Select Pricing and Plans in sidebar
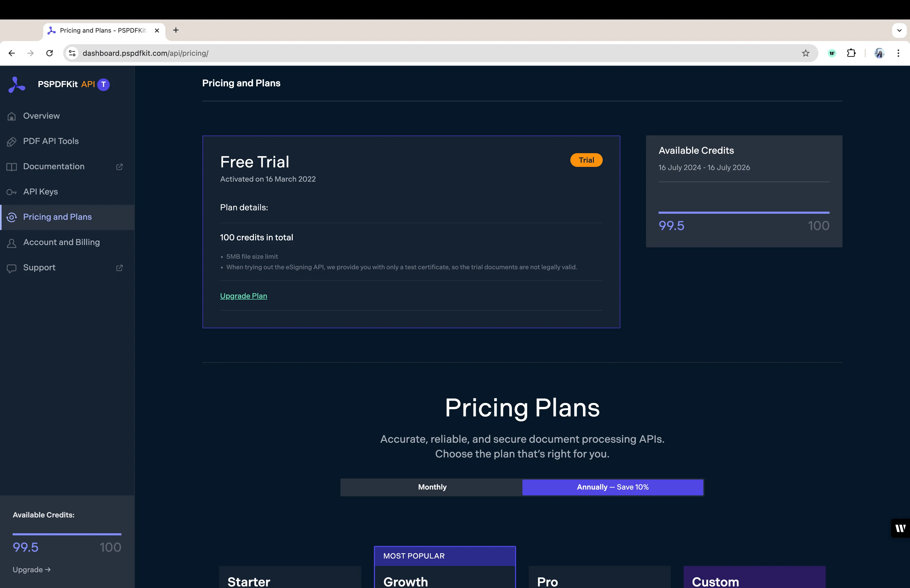This screenshot has width=910, height=588. [57, 217]
